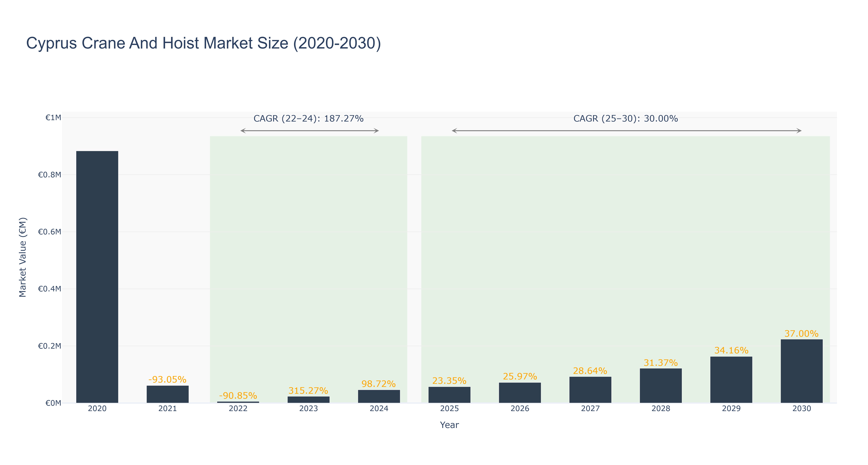Image resolution: width=868 pixels, height=465 pixels.
Task: Click the '-90.85%' growth label
Action: 238,396
